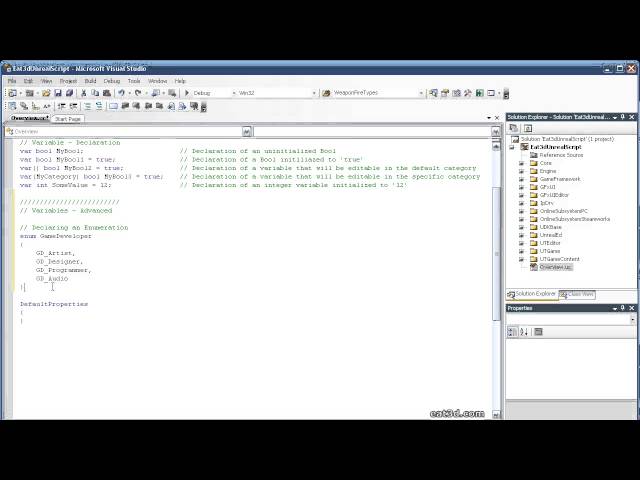This screenshot has height=480, width=640.
Task: Open the Build menu
Action: [90, 81]
